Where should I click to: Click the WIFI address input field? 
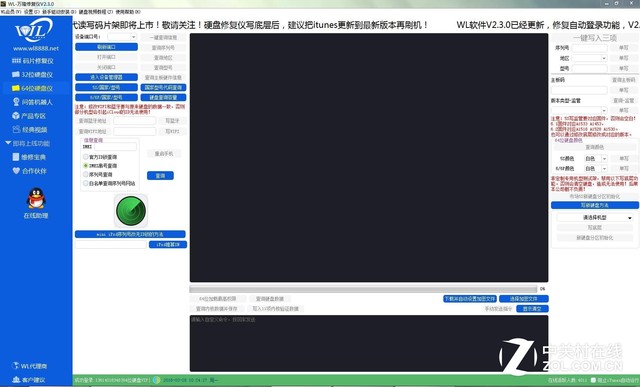click(135, 131)
